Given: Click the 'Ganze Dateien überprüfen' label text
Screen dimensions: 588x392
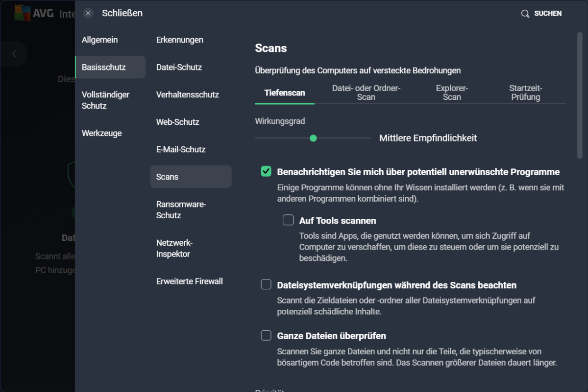Looking at the screenshot, I should [332, 336].
